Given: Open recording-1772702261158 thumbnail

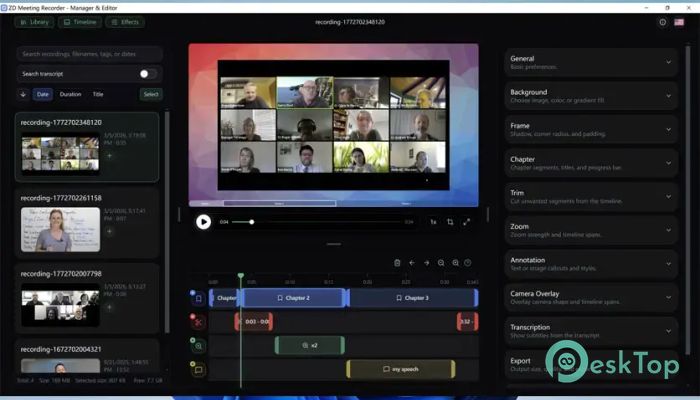Looking at the screenshot, I should [60, 229].
